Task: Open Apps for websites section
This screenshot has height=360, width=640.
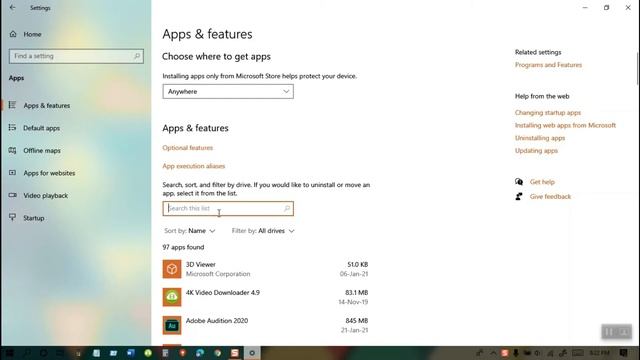Action: 49,173
